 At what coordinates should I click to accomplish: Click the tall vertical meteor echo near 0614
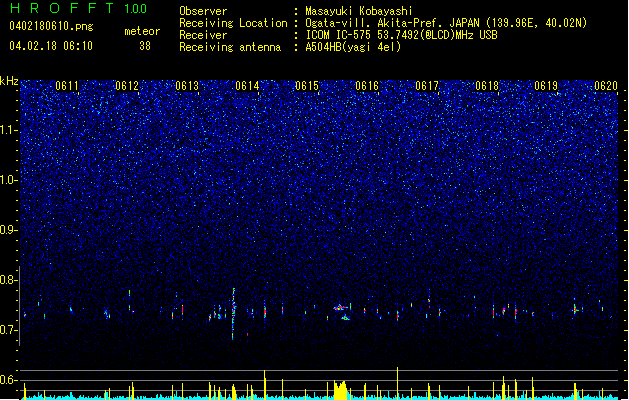pos(233,314)
